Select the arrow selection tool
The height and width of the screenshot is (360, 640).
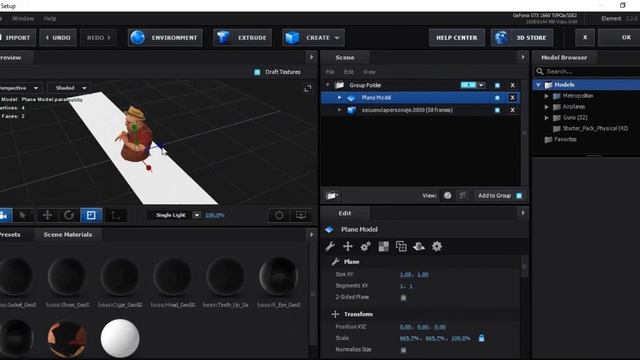(x=23, y=215)
